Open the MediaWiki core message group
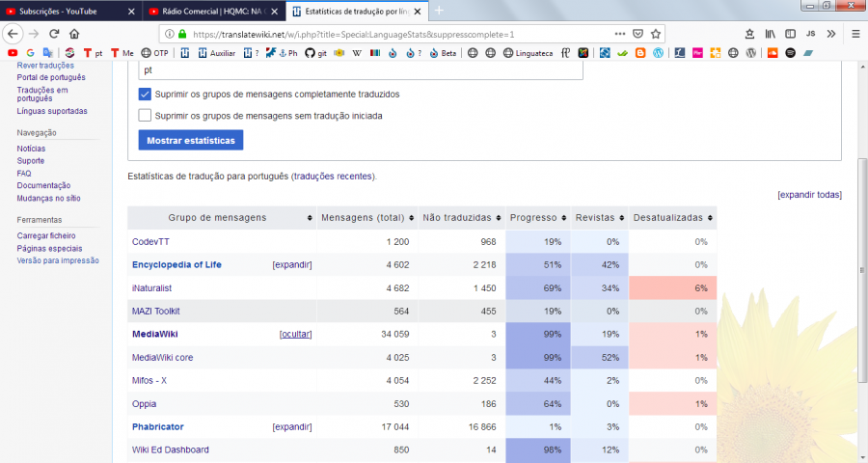Screen dimensions: 868x463 tap(162, 357)
